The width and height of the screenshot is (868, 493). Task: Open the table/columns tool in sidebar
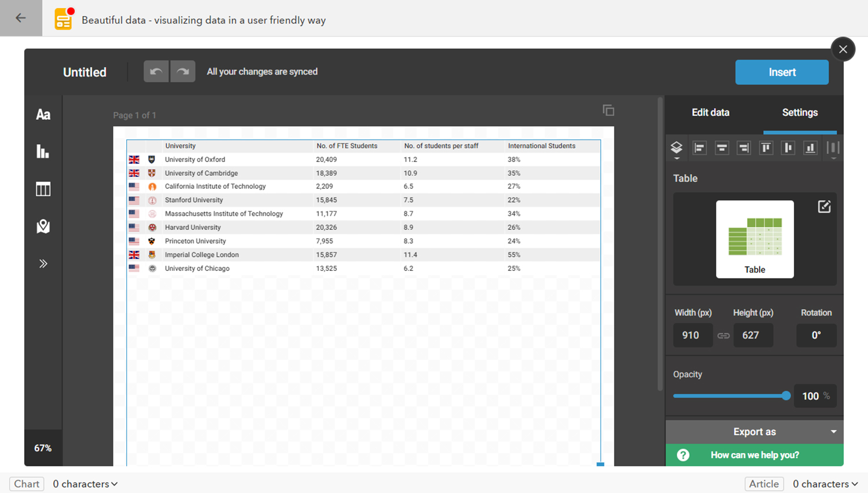point(43,189)
